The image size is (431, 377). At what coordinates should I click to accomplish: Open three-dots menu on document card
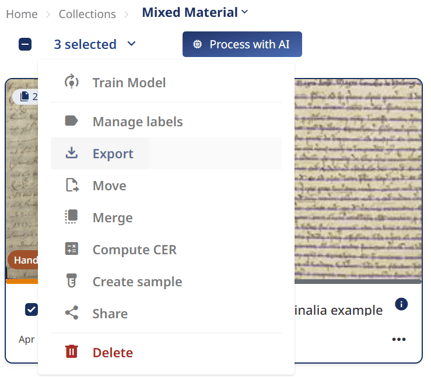click(x=399, y=339)
